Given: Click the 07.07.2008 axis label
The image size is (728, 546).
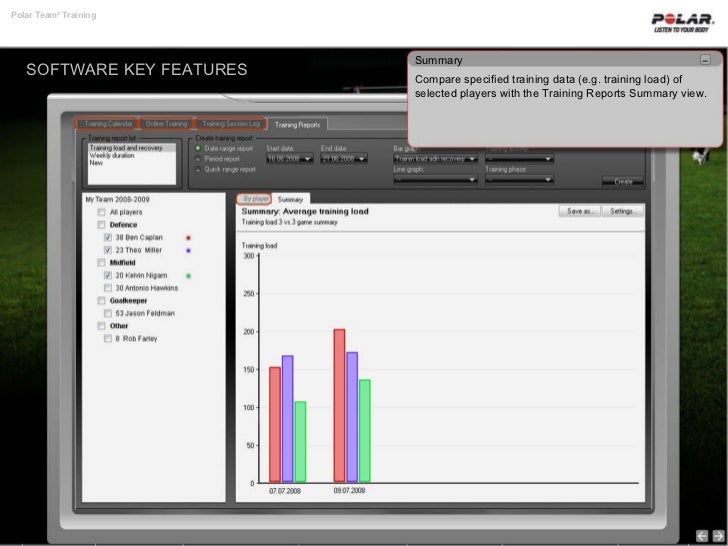Looking at the screenshot, I should click(285, 491).
